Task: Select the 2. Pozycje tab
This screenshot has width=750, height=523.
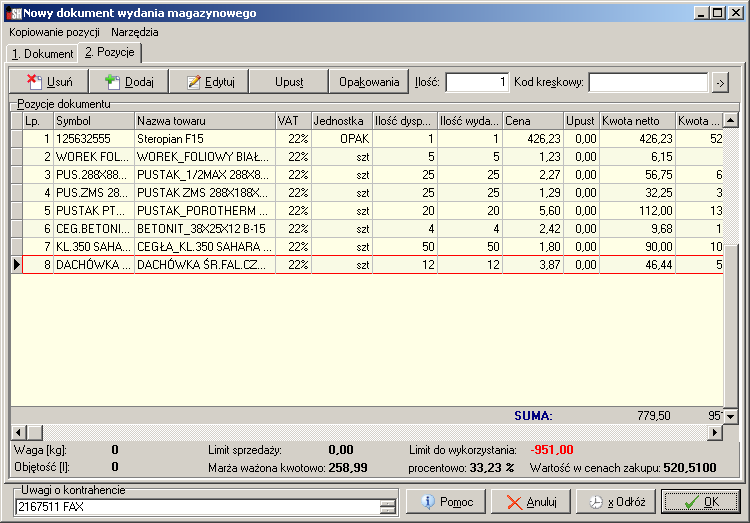Action: click(110, 52)
